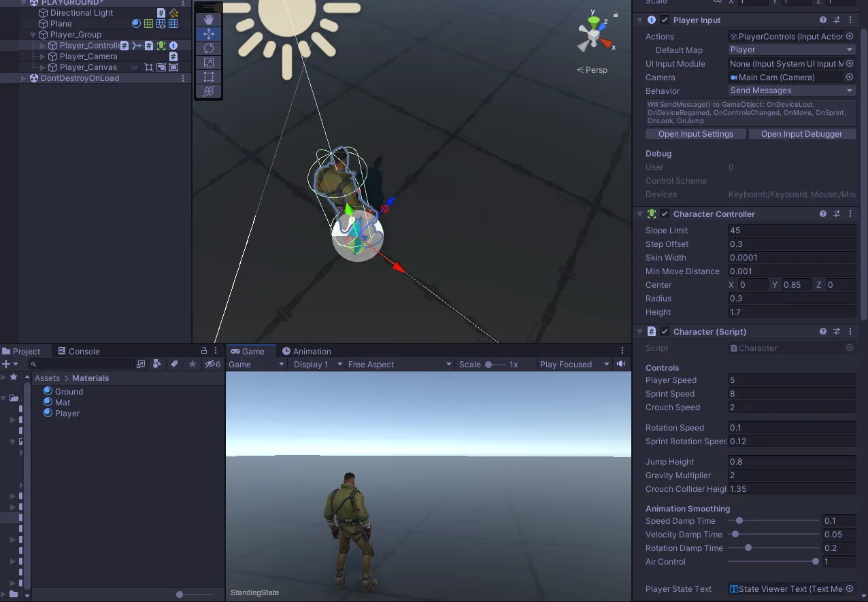Open Player Input help reference icon

(x=823, y=20)
